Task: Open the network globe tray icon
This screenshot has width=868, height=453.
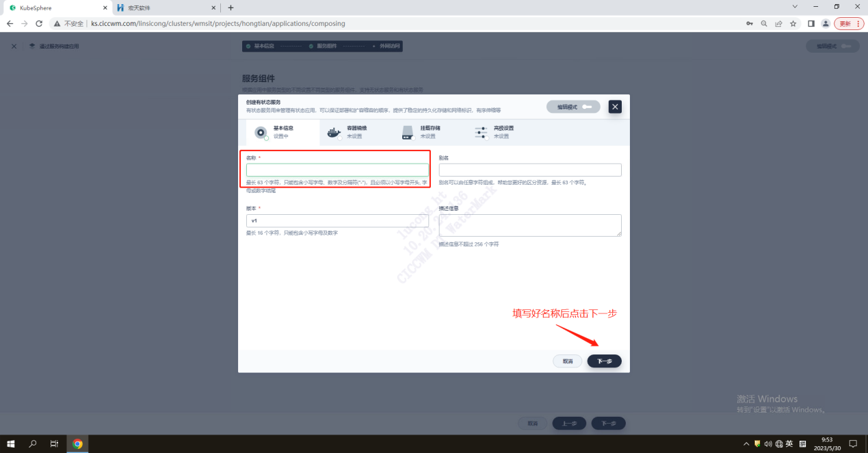Action: (778, 443)
